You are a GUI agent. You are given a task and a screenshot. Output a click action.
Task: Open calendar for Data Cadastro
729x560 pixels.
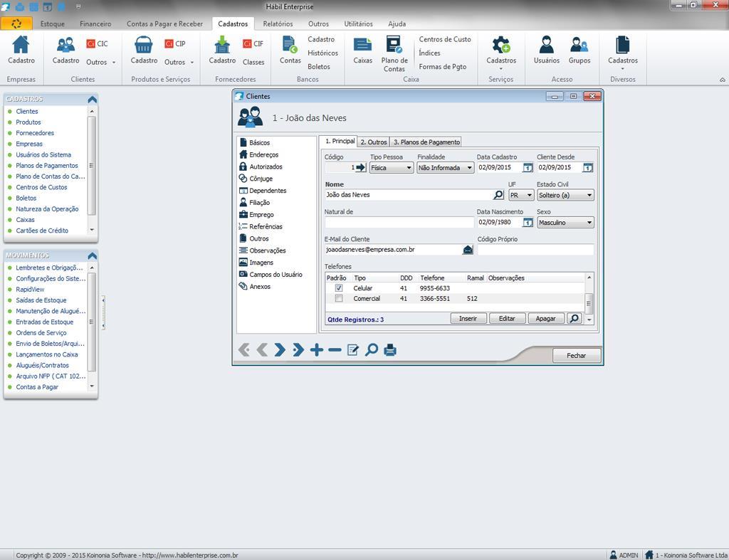click(528, 168)
